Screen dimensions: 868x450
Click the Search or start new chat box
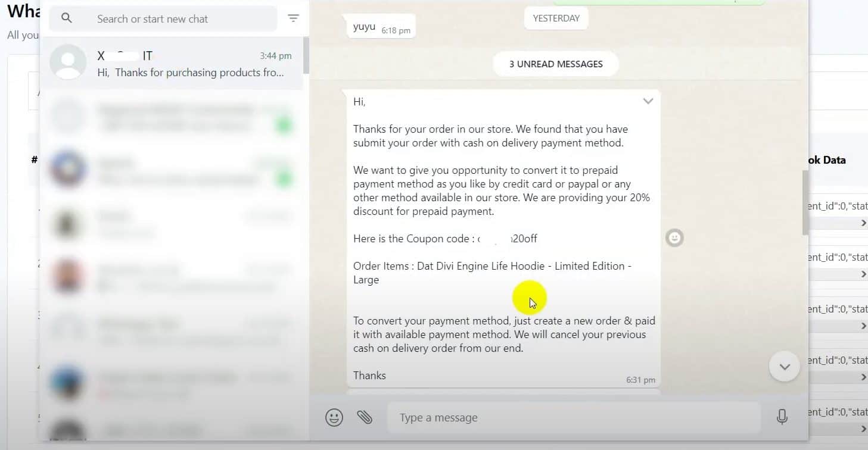pyautogui.click(x=163, y=18)
